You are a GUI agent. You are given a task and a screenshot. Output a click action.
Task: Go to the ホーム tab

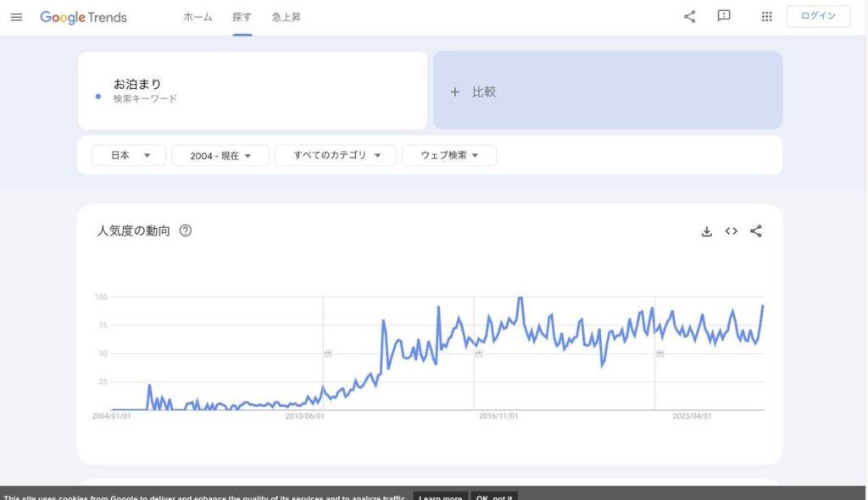point(198,17)
